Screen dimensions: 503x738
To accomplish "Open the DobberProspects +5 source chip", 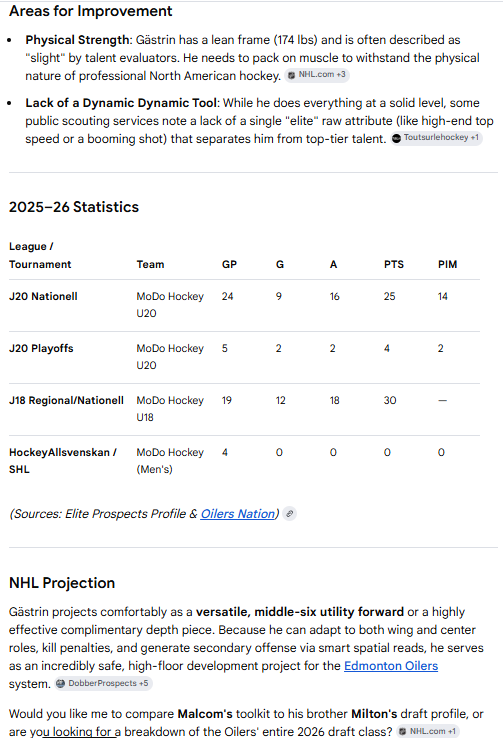I will [103, 683].
